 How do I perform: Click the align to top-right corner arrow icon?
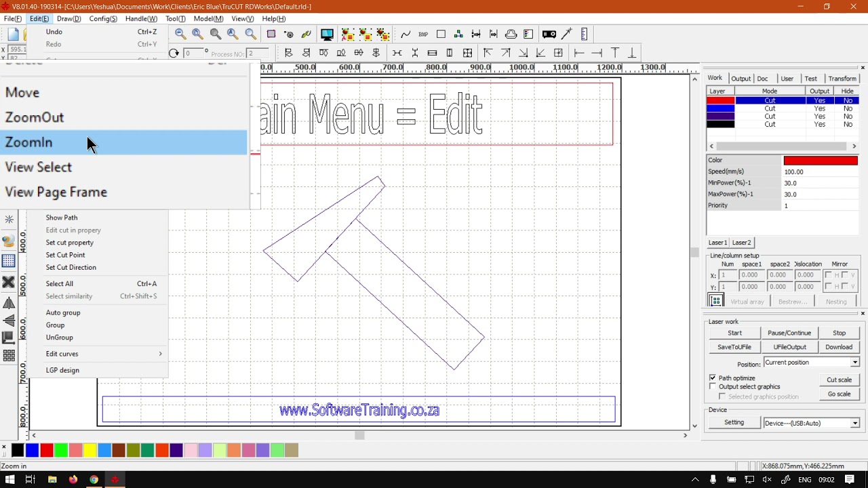(505, 53)
